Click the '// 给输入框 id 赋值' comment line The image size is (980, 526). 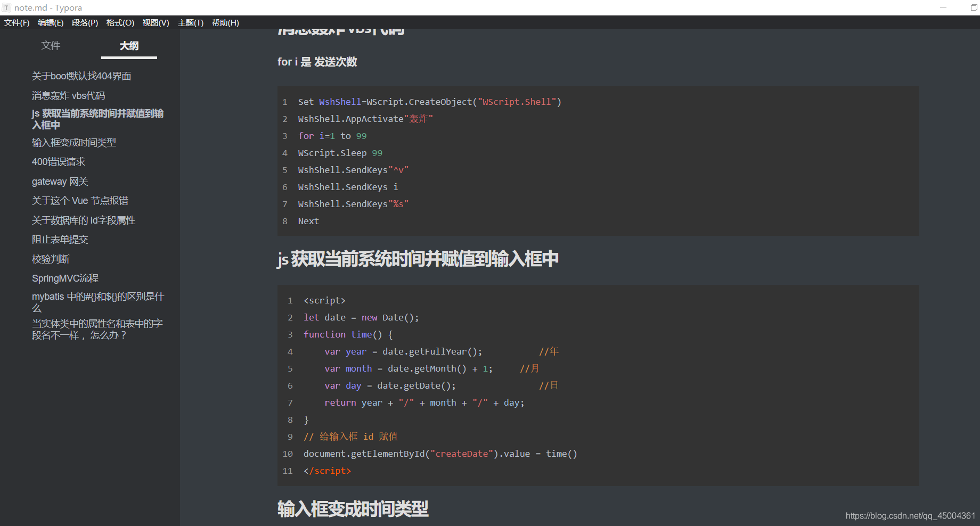351,437
